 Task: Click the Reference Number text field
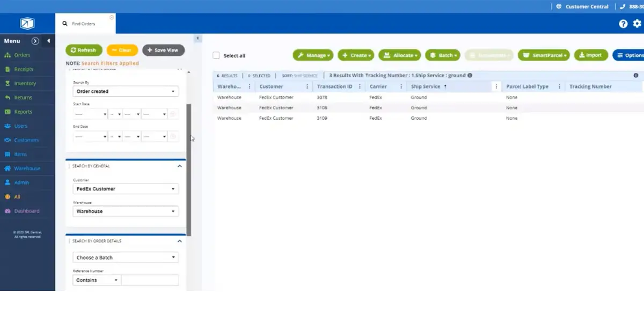[x=150, y=280]
